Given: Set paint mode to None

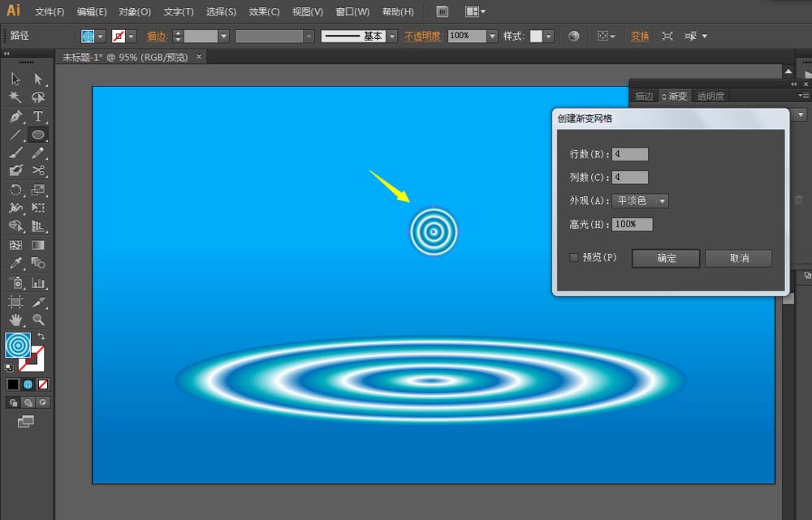Looking at the screenshot, I should pos(43,385).
